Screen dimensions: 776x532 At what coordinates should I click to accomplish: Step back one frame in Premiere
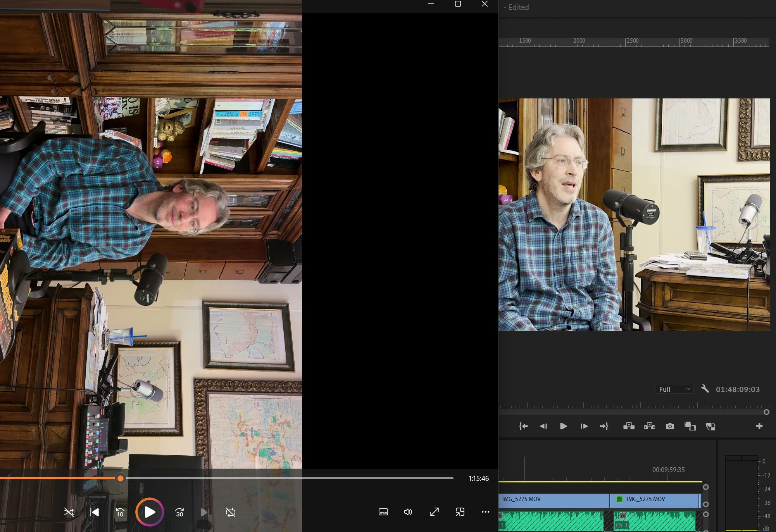click(543, 426)
